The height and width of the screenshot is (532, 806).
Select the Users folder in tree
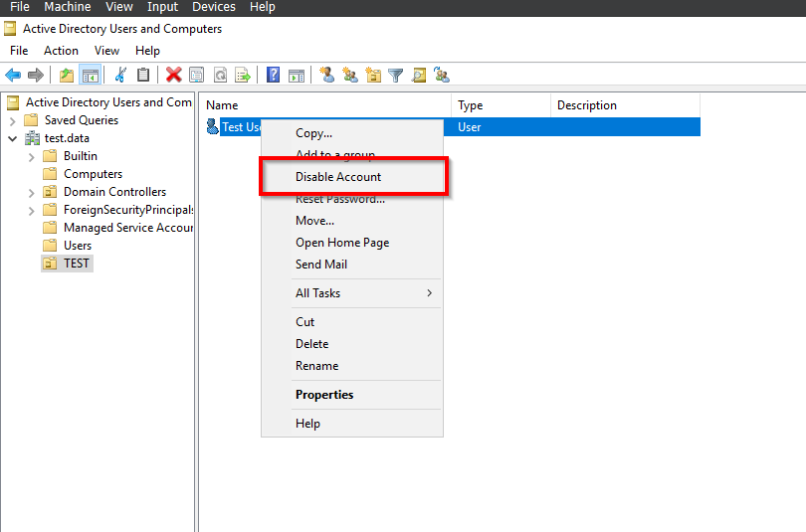coord(77,246)
